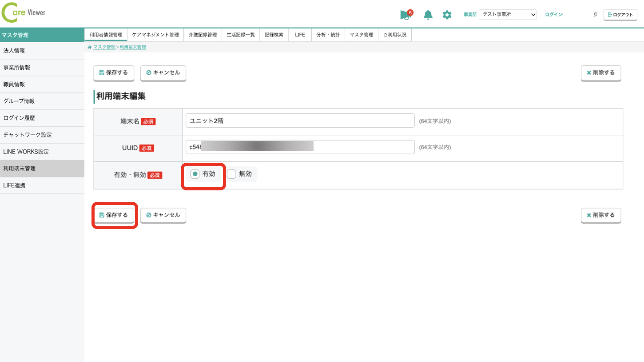Click the 端末名 text field
The height and width of the screenshot is (362, 644).
[x=300, y=121]
